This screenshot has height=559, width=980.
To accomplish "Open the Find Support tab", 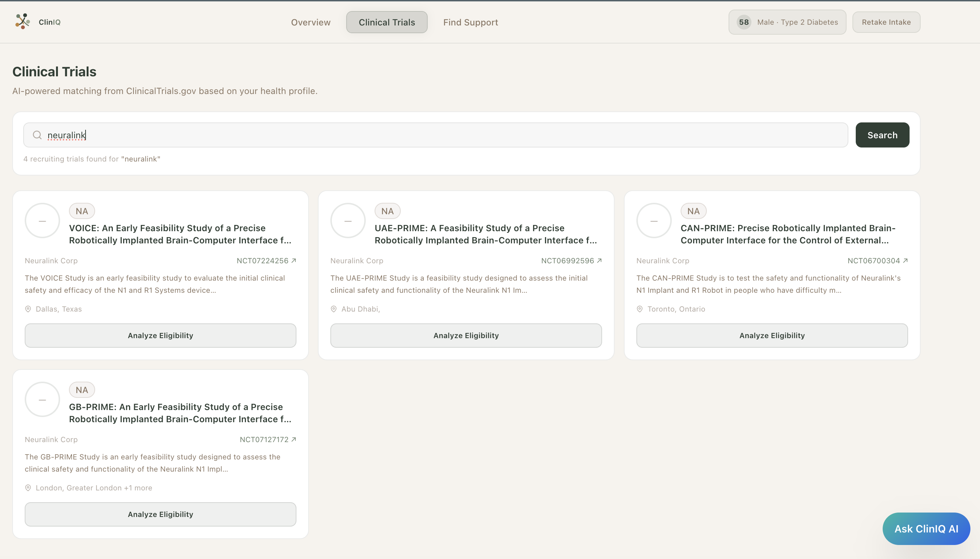I will pos(470,22).
